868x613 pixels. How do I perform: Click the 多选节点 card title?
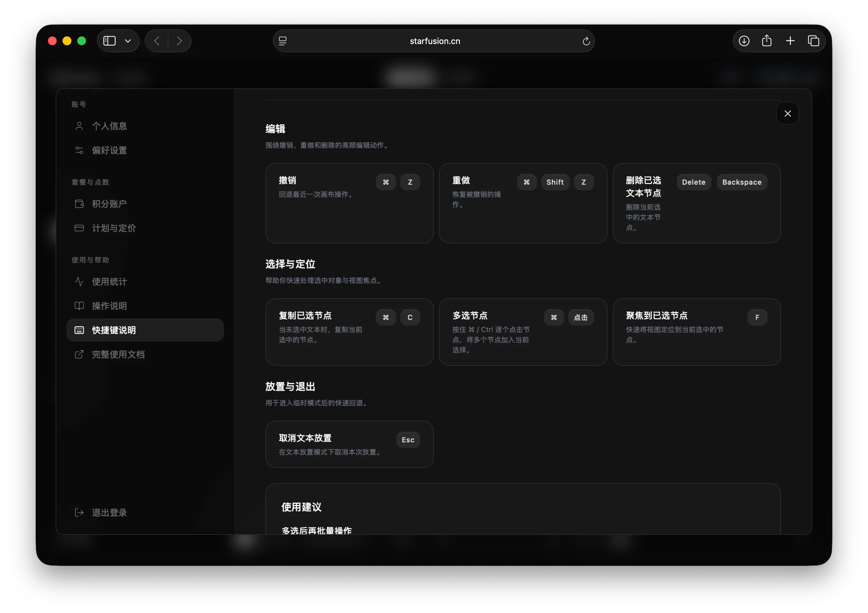pos(469,316)
